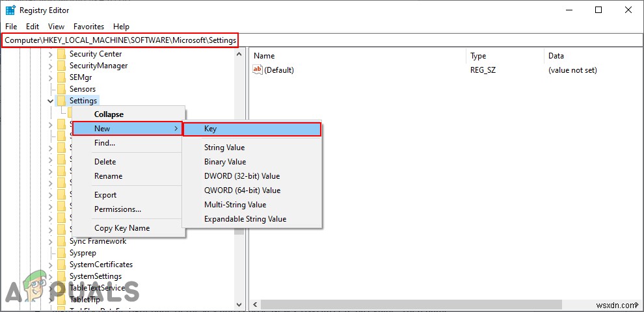Select the Sync Framework key
The height and width of the screenshot is (312, 644).
pos(98,241)
